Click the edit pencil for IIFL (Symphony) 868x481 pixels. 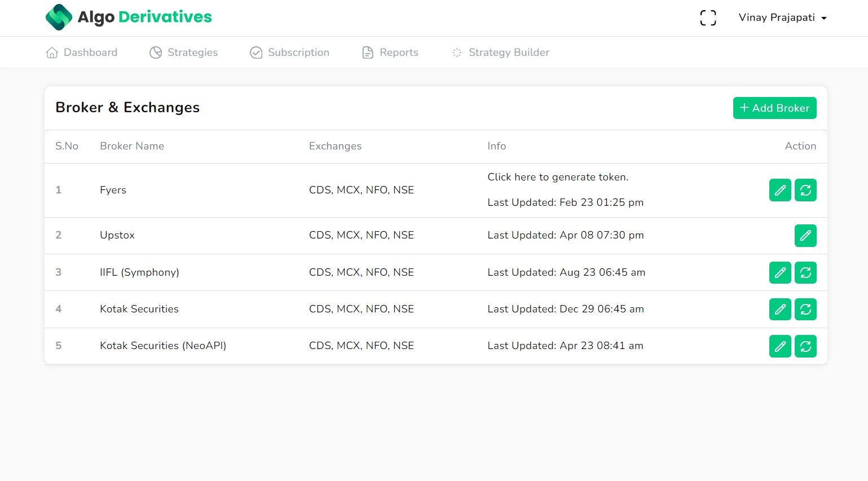pyautogui.click(x=780, y=272)
